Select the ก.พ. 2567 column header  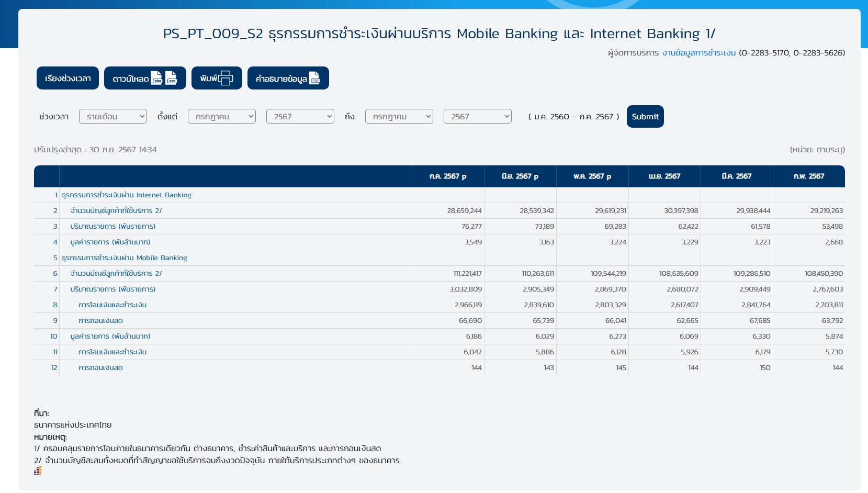(808, 176)
